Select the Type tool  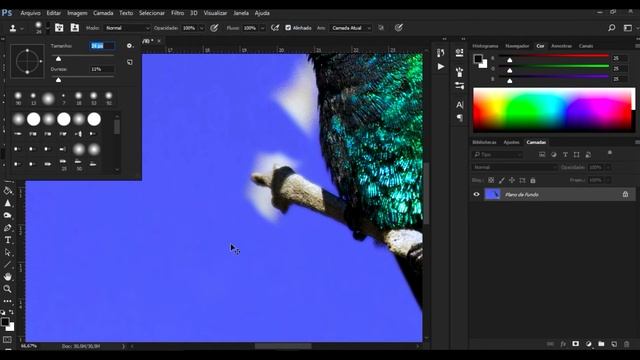(x=7, y=240)
